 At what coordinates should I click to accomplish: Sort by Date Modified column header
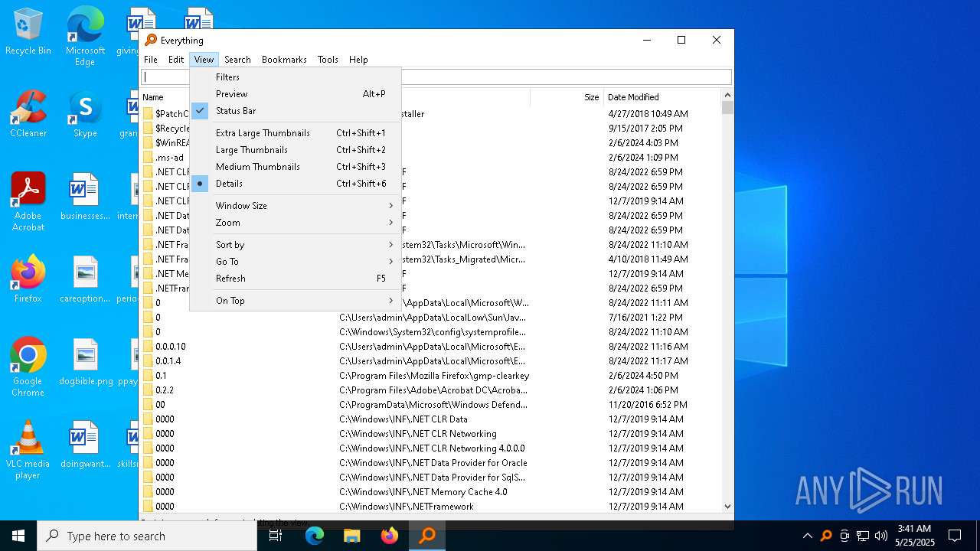661,97
